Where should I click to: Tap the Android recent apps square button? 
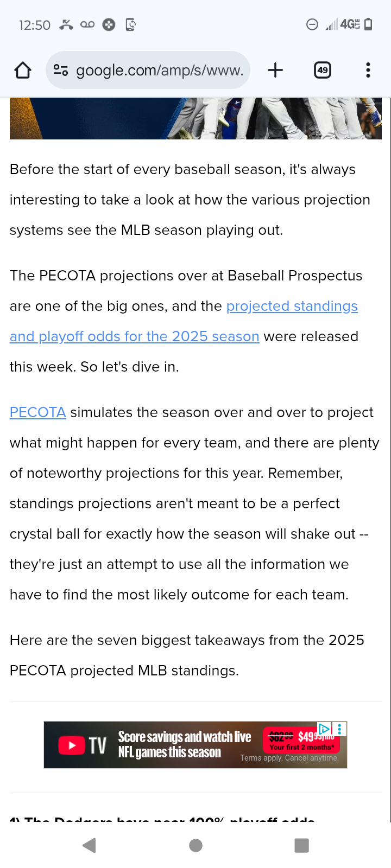tap(301, 845)
